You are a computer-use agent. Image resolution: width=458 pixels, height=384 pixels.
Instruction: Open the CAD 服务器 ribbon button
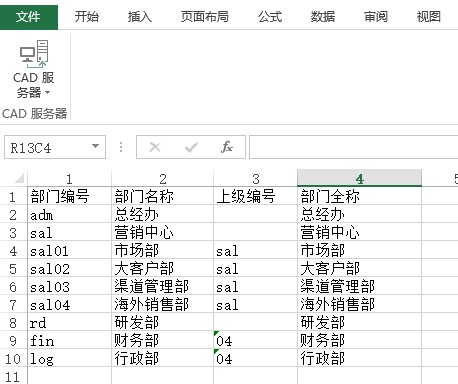[34, 69]
